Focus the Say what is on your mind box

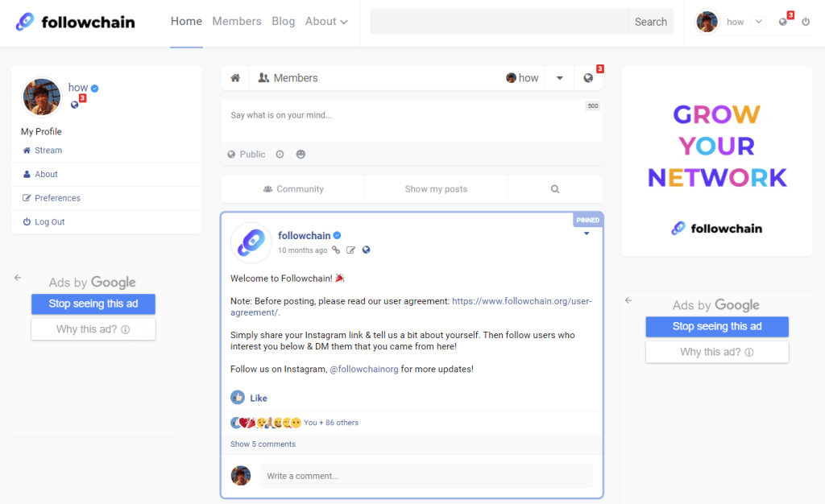412,120
